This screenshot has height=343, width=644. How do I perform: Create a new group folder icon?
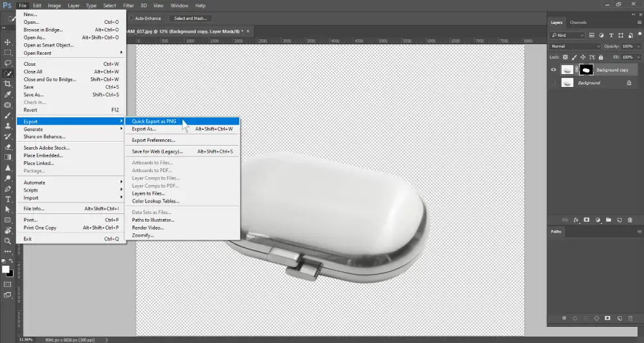coord(609,220)
